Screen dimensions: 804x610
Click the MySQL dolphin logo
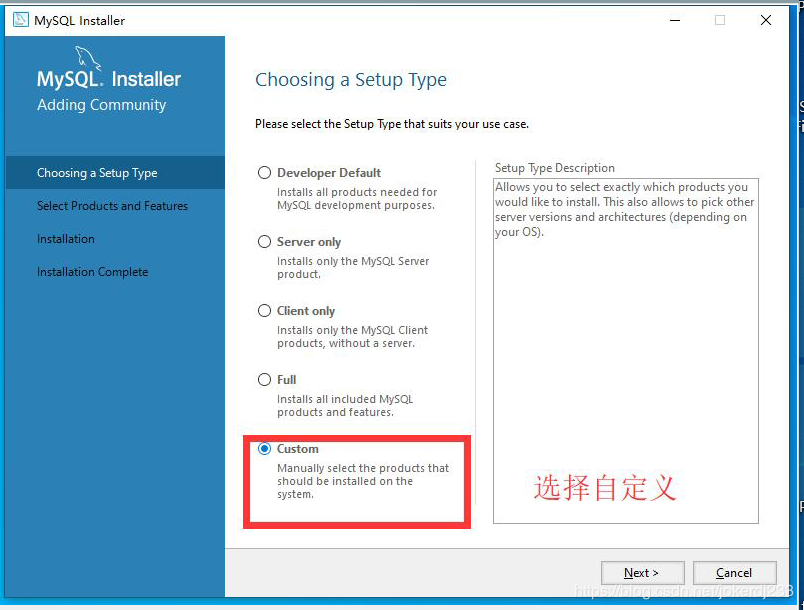88,58
